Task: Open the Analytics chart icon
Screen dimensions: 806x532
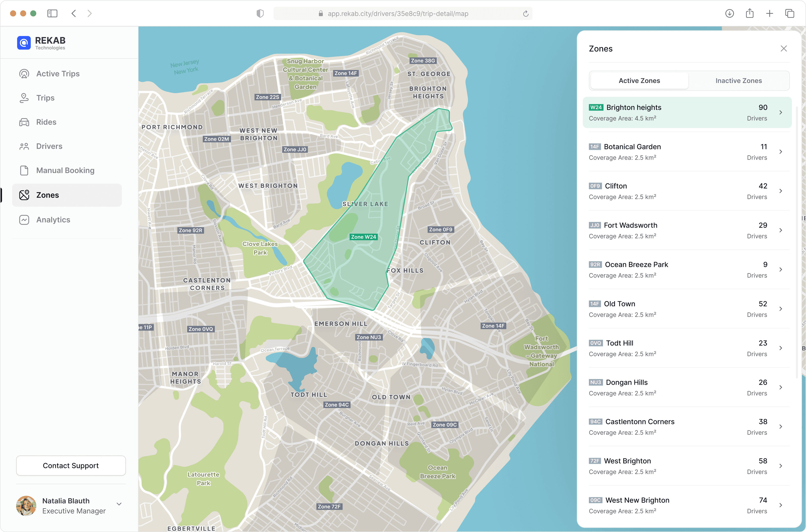Action: [24, 220]
